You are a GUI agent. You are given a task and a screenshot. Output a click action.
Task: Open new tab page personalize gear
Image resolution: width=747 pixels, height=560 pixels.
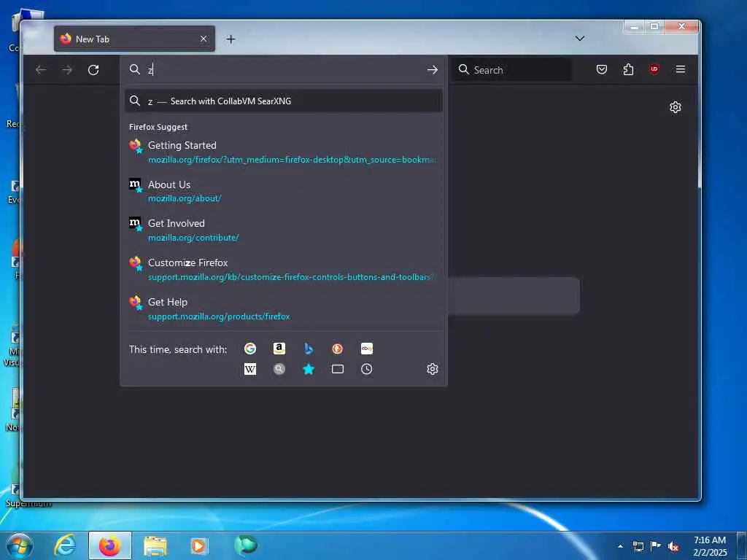tap(675, 107)
